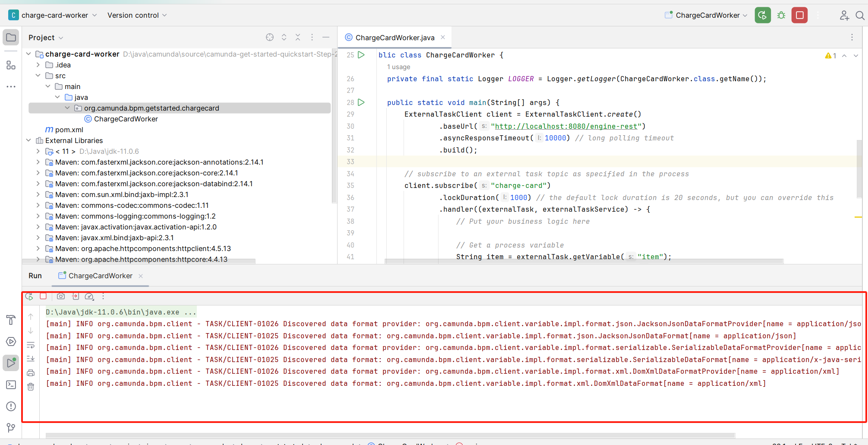The width and height of the screenshot is (868, 445).
Task: Clear console with trash icon
Action: tap(31, 387)
